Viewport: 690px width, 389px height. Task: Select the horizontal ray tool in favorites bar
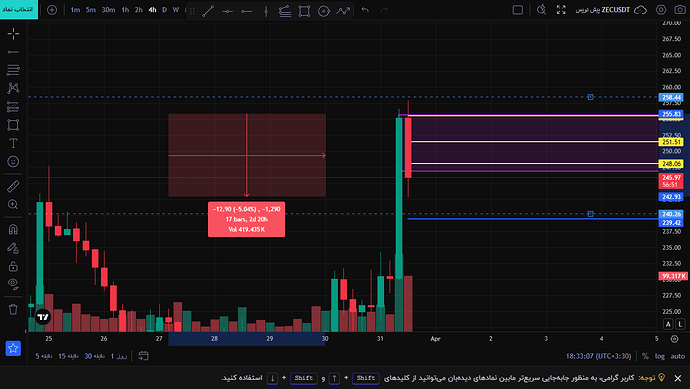(247, 11)
